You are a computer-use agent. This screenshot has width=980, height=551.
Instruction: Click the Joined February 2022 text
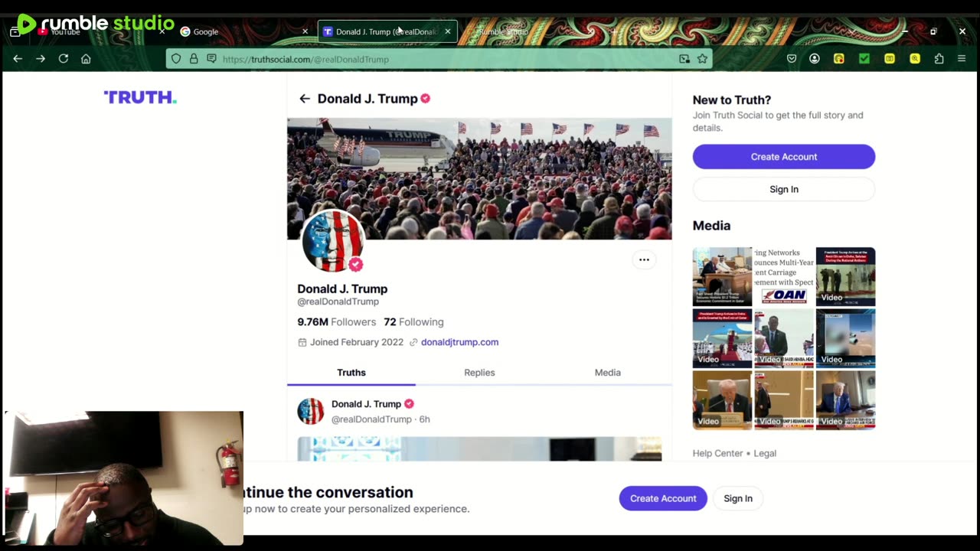[x=356, y=342]
